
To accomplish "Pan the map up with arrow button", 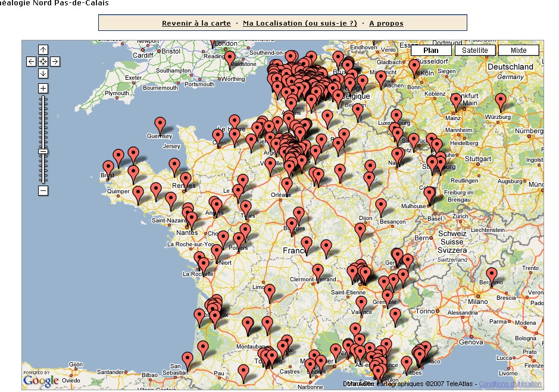I will pos(43,49).
